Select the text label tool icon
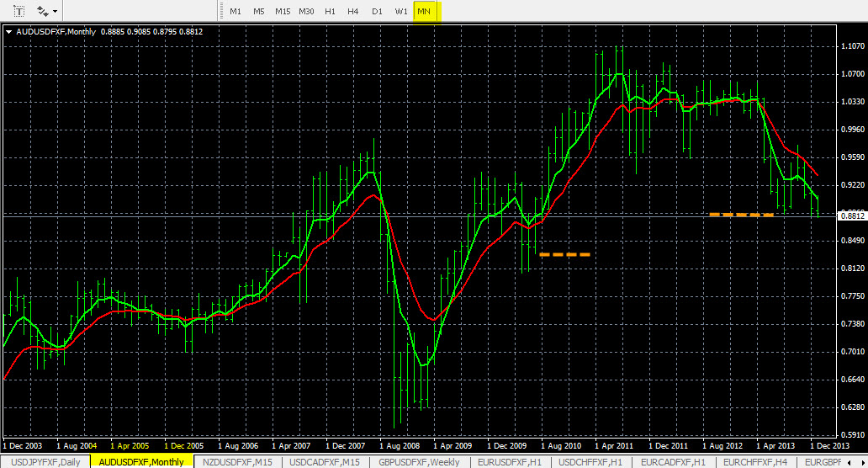The image size is (868, 468). click(19, 11)
